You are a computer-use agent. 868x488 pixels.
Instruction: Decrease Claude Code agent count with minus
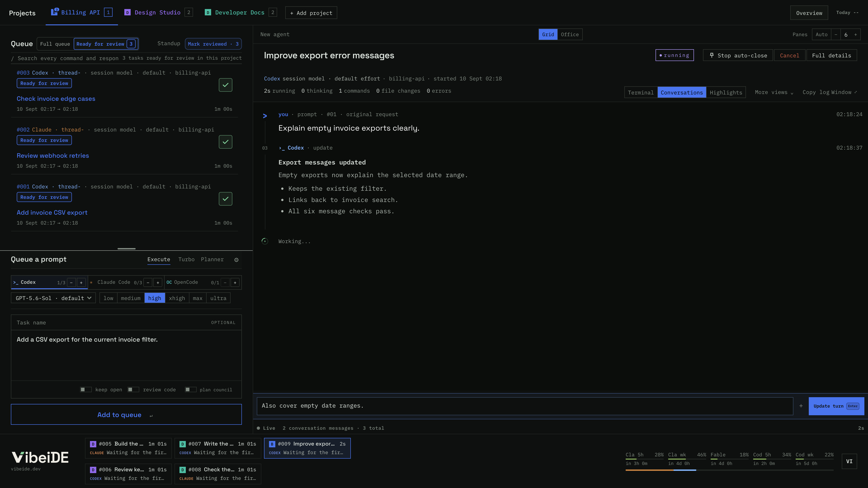(x=148, y=283)
